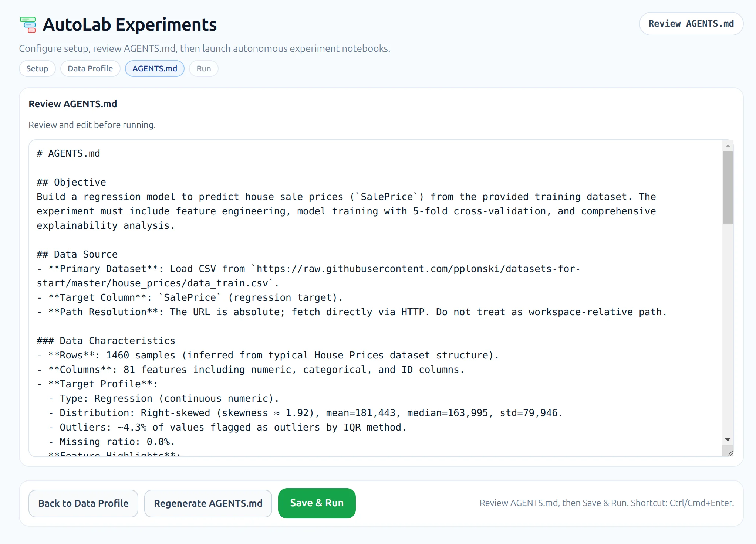Click the editor scrollbar down arrow
This screenshot has width=756, height=544.
[x=728, y=440]
